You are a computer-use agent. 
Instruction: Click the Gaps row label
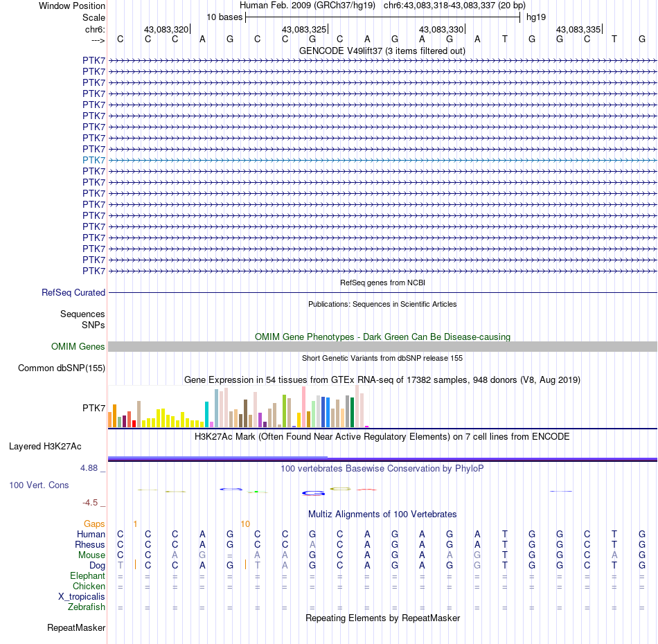[x=94, y=524]
